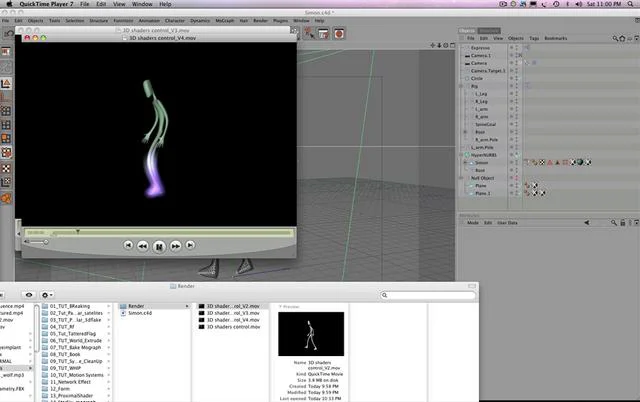This screenshot has width=640, height=402.
Task: Jump to end of QuickTime movie
Action: (190, 245)
